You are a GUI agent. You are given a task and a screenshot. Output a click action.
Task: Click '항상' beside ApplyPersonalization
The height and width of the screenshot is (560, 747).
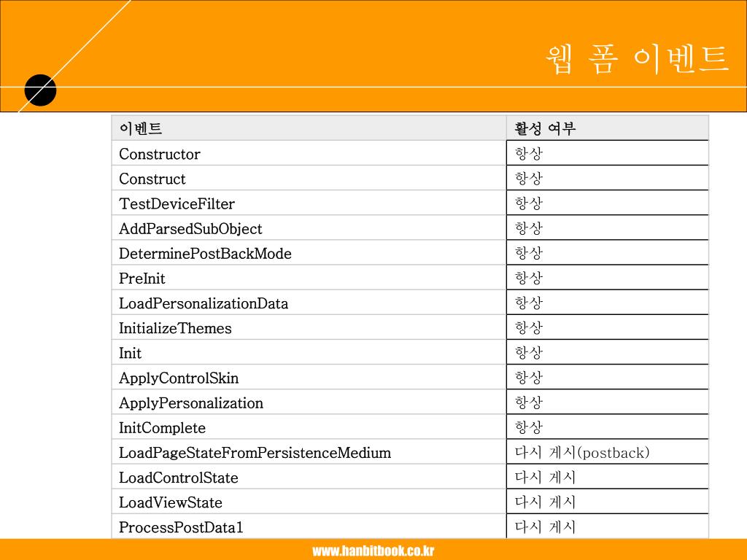529,402
